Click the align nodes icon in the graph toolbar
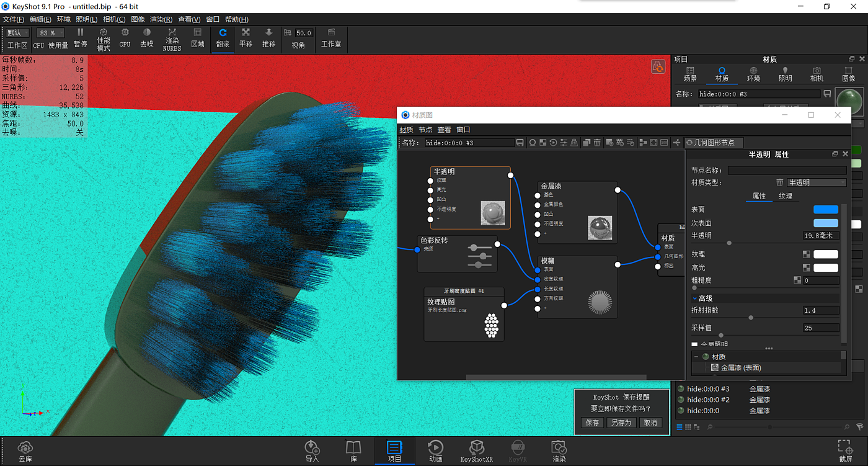 [x=643, y=143]
